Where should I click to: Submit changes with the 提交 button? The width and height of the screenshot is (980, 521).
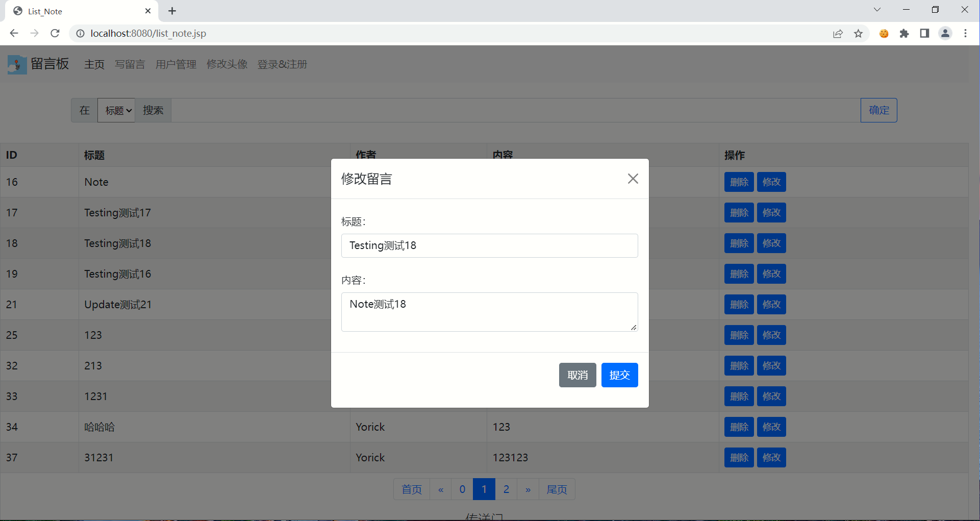pyautogui.click(x=619, y=375)
